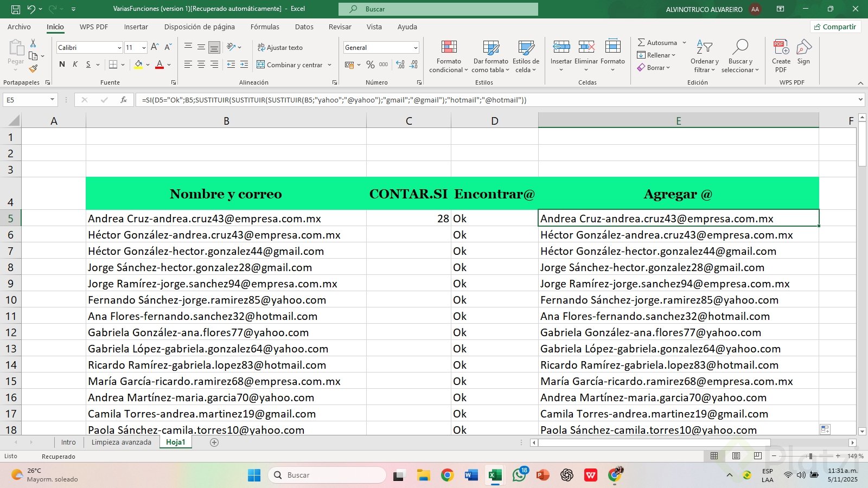Click into the formula bar text
The image size is (868, 488).
tap(495, 100)
